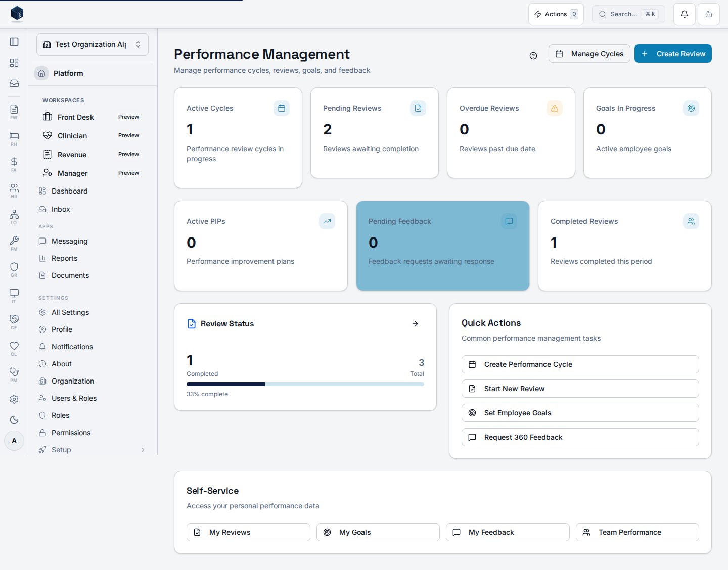Open Team Performance self-service
This screenshot has height=570, width=728.
click(x=638, y=532)
